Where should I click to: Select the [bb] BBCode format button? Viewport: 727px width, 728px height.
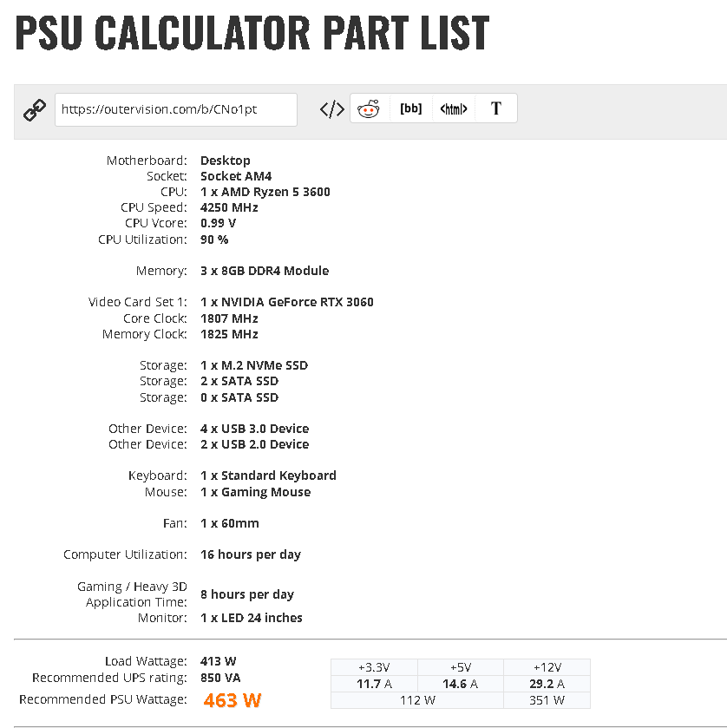411,108
